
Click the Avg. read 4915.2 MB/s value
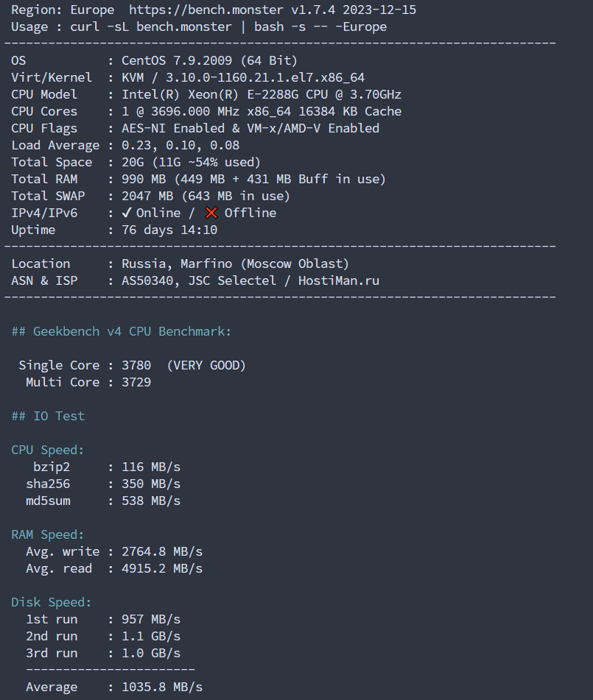[162, 568]
